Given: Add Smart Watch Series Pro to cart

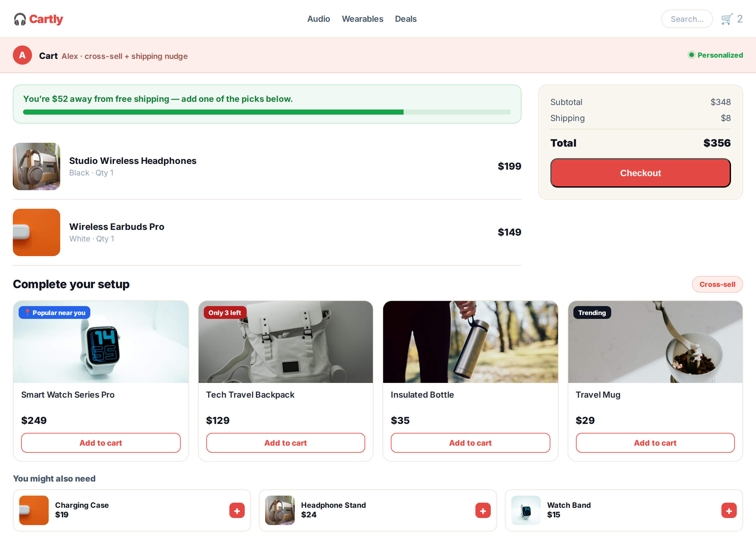Looking at the screenshot, I should pyautogui.click(x=101, y=443).
